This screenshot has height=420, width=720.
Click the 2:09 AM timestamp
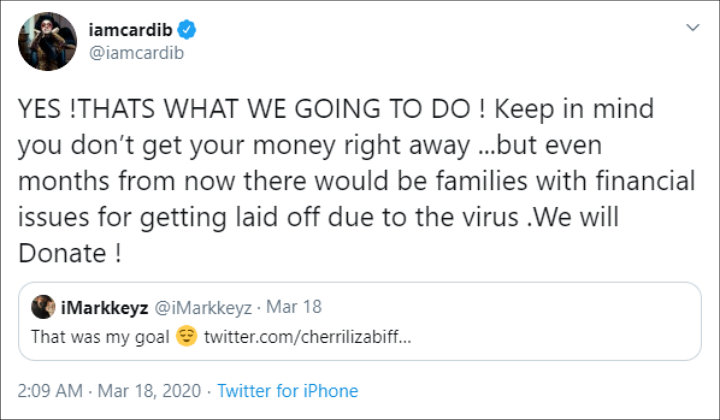[50, 391]
